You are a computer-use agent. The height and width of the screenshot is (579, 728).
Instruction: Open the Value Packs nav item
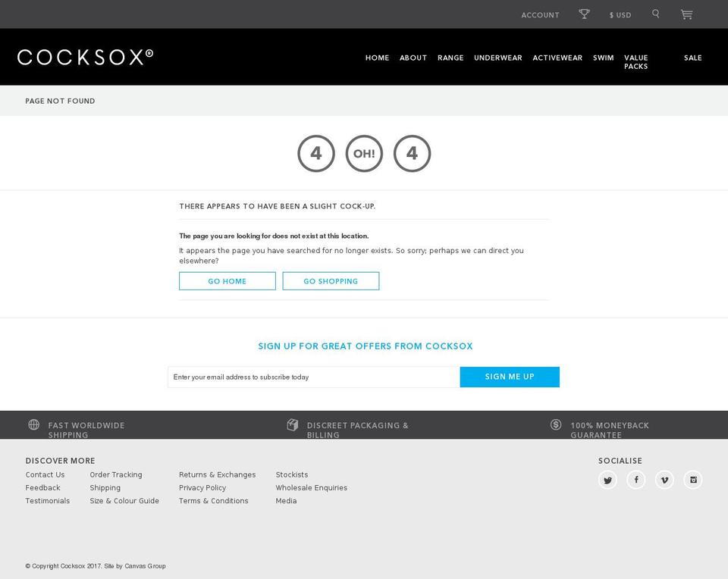635,61
